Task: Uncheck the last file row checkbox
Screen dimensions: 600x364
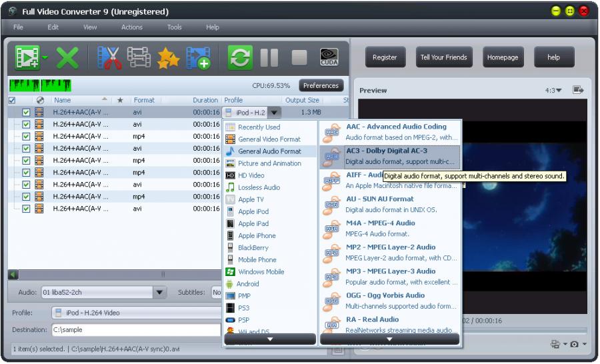Action: (26, 209)
